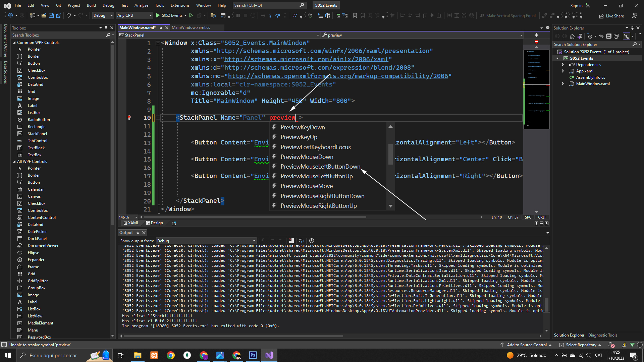Toggle auto-hide pin on Toolbox panel
This screenshot has height=362, width=644.
tap(106, 28)
